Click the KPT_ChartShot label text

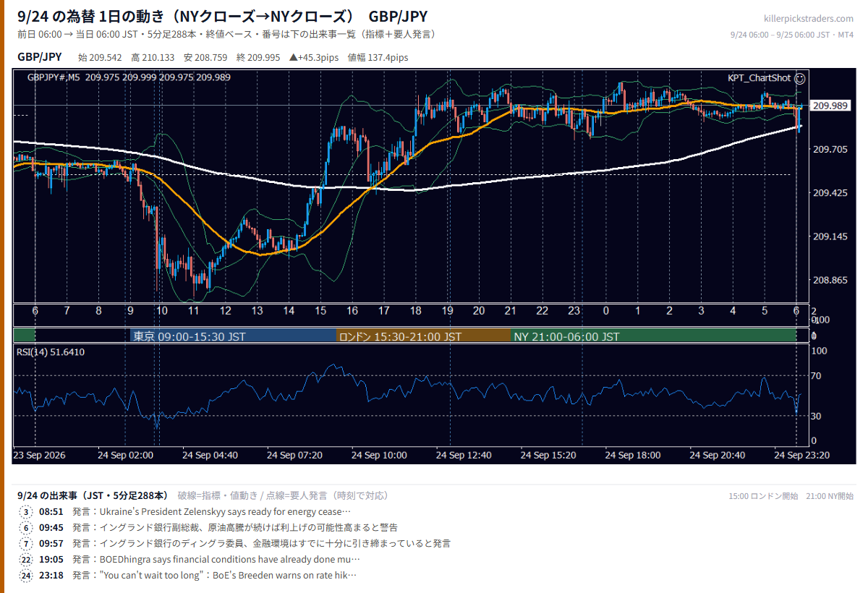coord(759,78)
